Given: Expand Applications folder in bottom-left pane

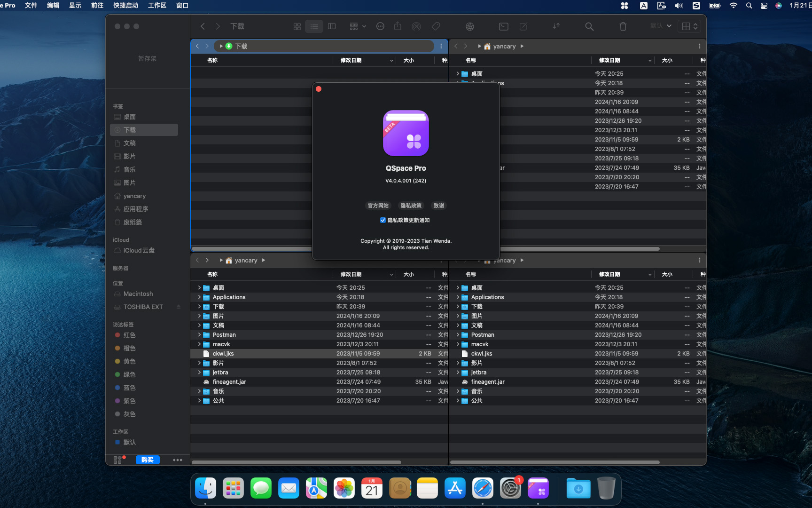Looking at the screenshot, I should point(199,297).
